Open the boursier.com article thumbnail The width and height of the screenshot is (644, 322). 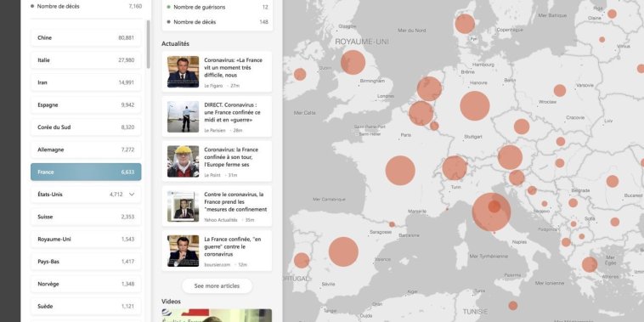pos(184,251)
